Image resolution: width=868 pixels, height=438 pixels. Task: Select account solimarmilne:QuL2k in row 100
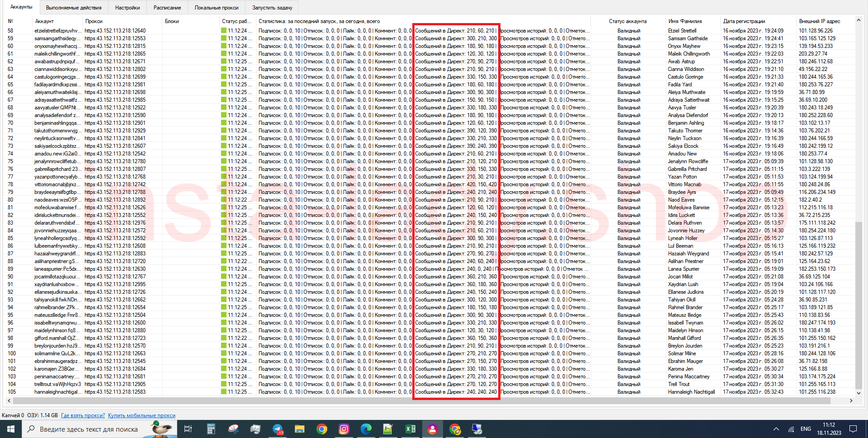pyautogui.click(x=57, y=353)
